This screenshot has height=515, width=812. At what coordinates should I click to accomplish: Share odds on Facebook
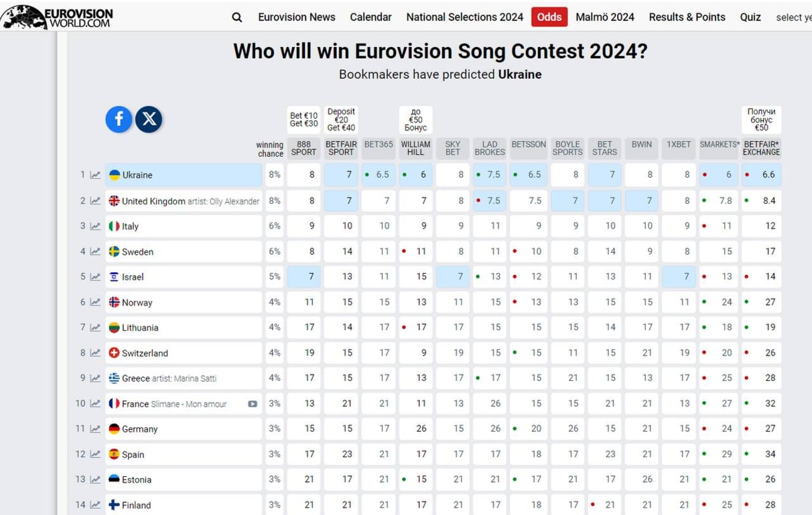click(119, 119)
